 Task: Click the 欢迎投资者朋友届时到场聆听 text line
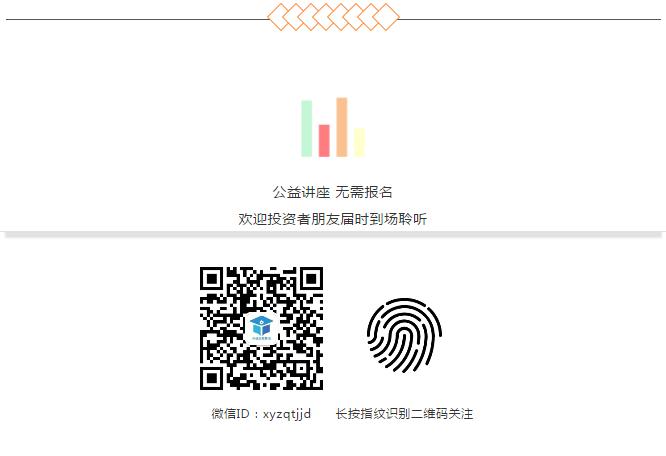[x=333, y=219]
